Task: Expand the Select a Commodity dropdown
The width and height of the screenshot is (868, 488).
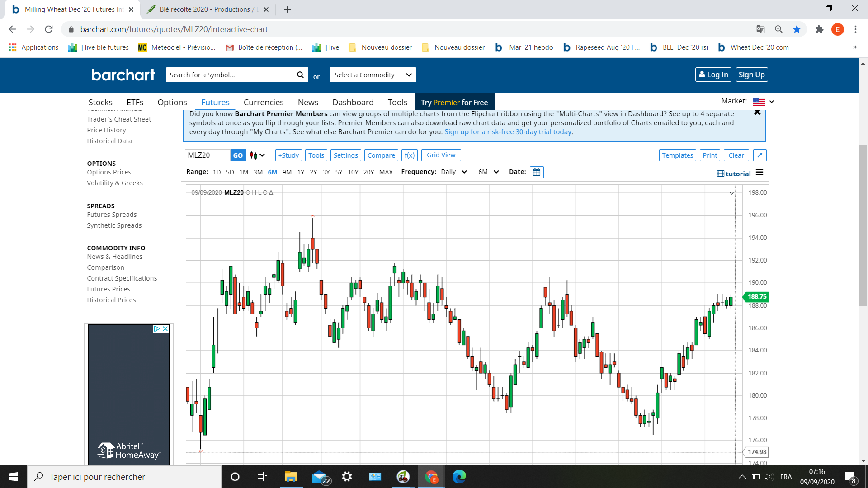Action: [x=373, y=75]
